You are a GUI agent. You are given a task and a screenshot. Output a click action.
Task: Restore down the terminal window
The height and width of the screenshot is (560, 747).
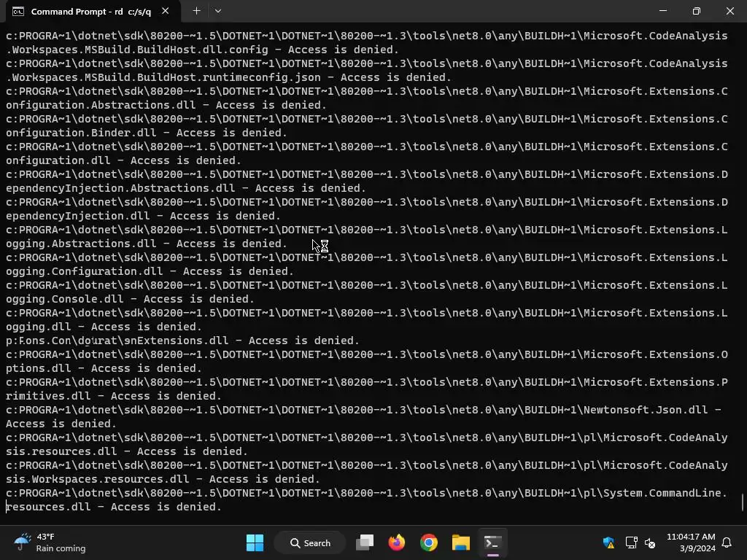pos(697,11)
